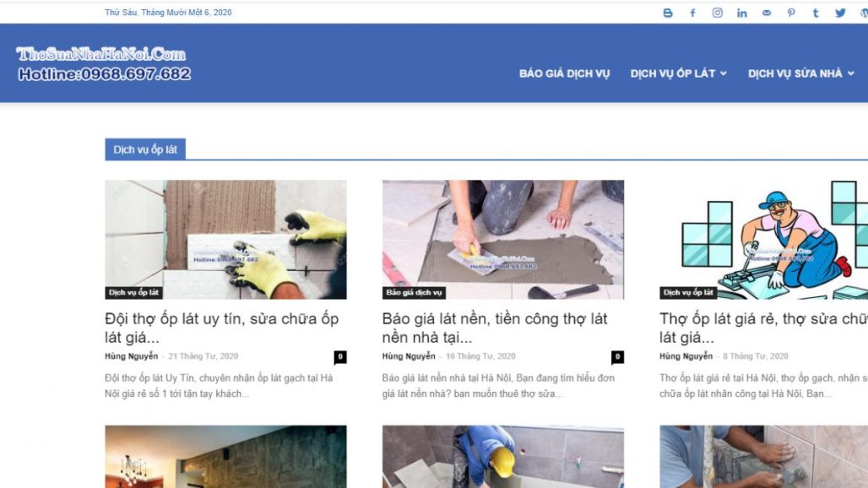Click the cartoon tiler worker thumbnail
Viewport: 868px width, 488px height.
coord(762,239)
